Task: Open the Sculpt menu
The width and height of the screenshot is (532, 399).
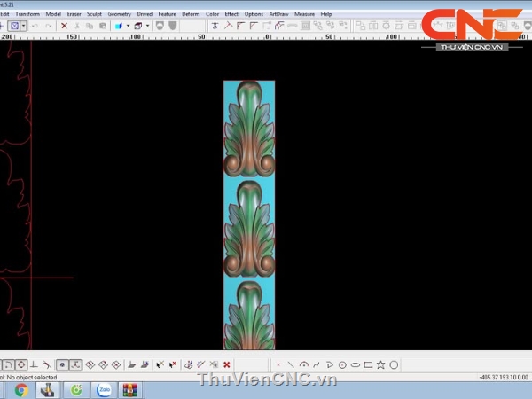Action: pyautogui.click(x=94, y=14)
